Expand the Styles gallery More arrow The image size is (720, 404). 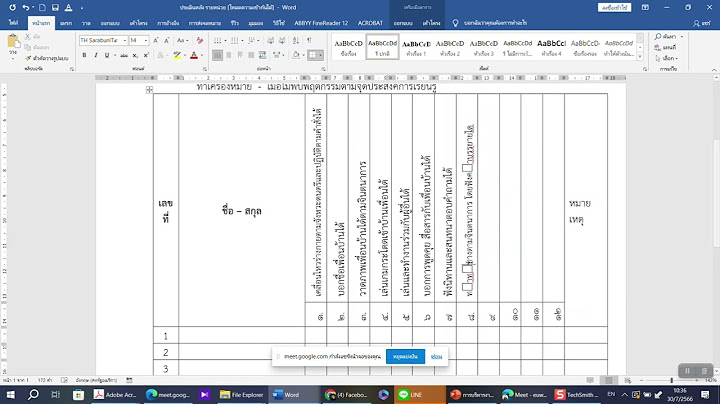(640, 57)
